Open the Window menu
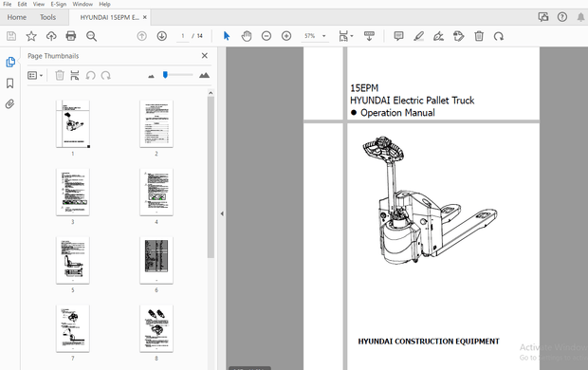 (x=83, y=4)
